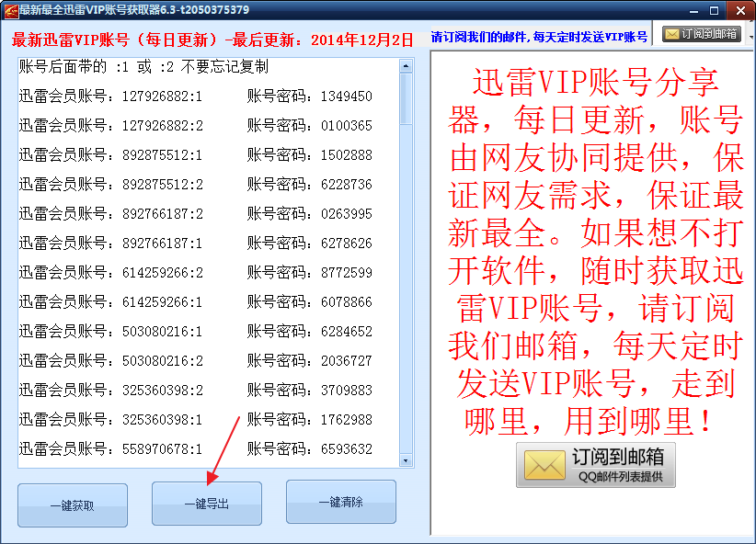Click password 6593632
The image size is (756, 544).
(x=347, y=449)
